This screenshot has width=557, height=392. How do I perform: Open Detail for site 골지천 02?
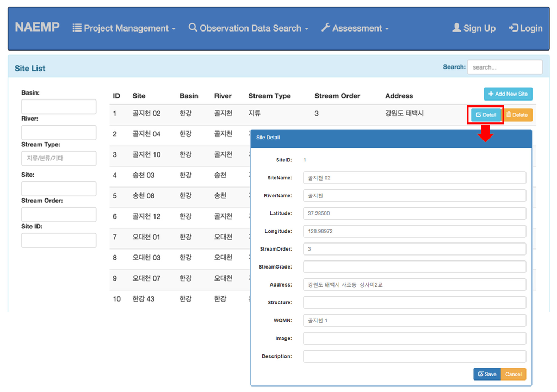pyautogui.click(x=486, y=115)
